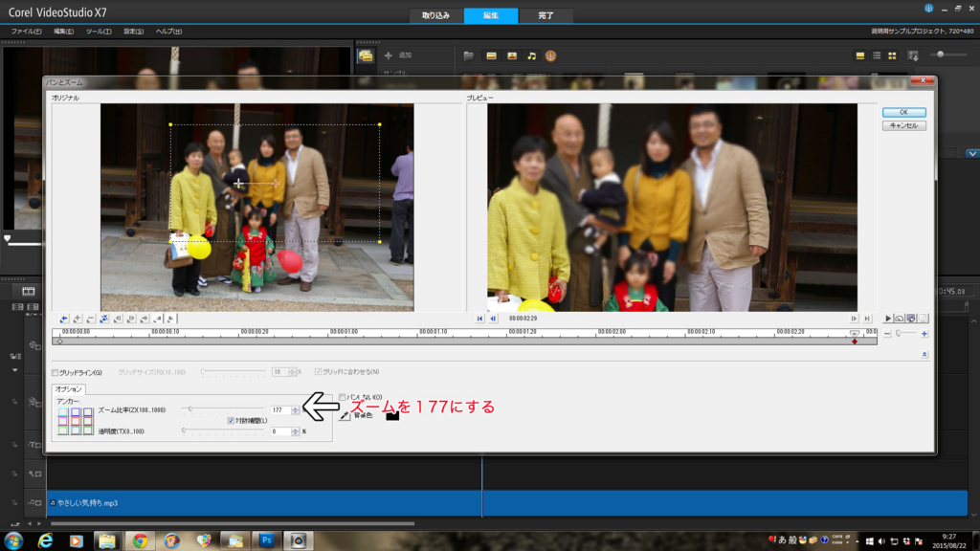Switch library to thumbnail view
The height and width of the screenshot is (551, 980).
tap(893, 56)
